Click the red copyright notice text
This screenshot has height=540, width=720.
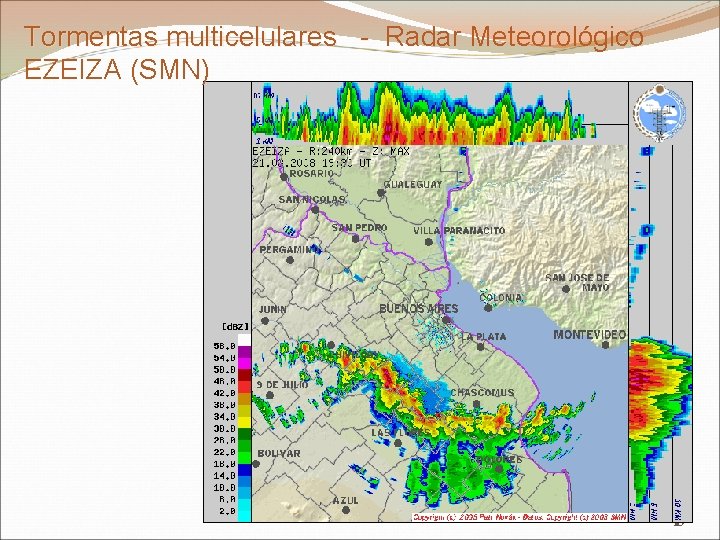[520, 517]
